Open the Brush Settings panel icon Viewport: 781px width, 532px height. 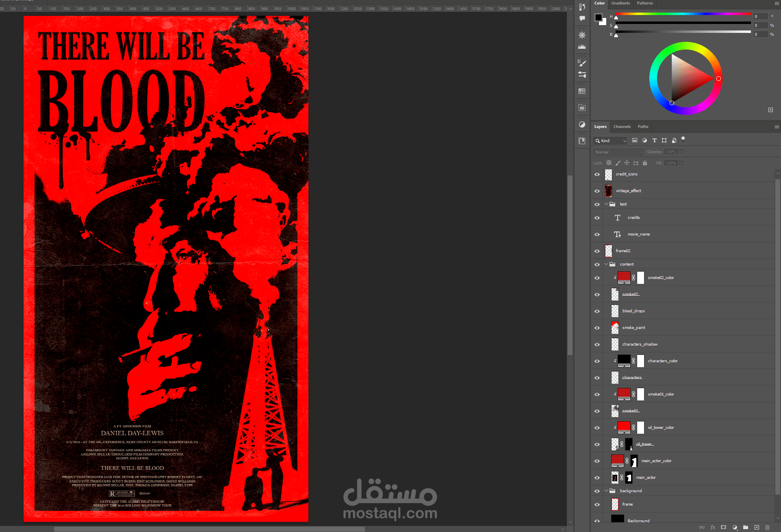[582, 63]
